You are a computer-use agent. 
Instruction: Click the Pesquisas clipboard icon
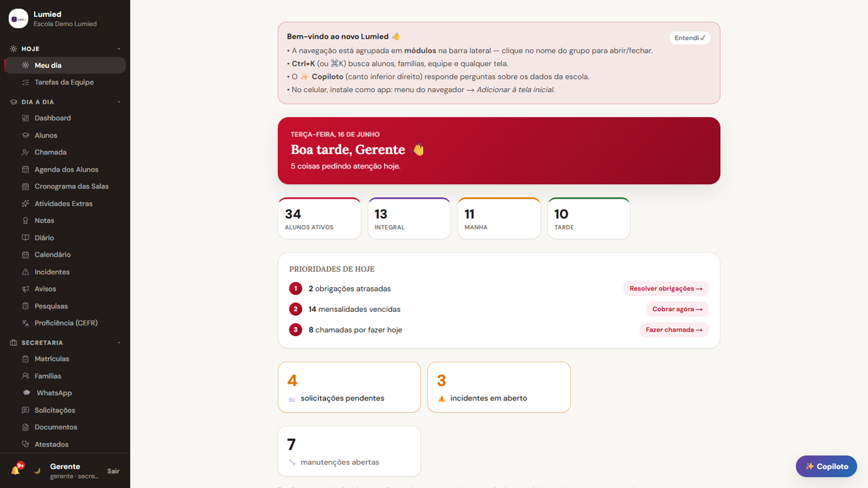click(x=25, y=306)
